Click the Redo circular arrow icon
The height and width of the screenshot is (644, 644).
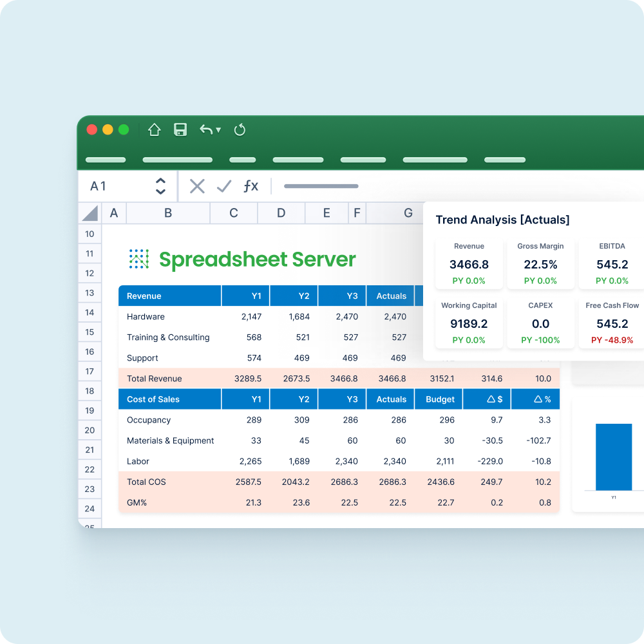point(240,129)
